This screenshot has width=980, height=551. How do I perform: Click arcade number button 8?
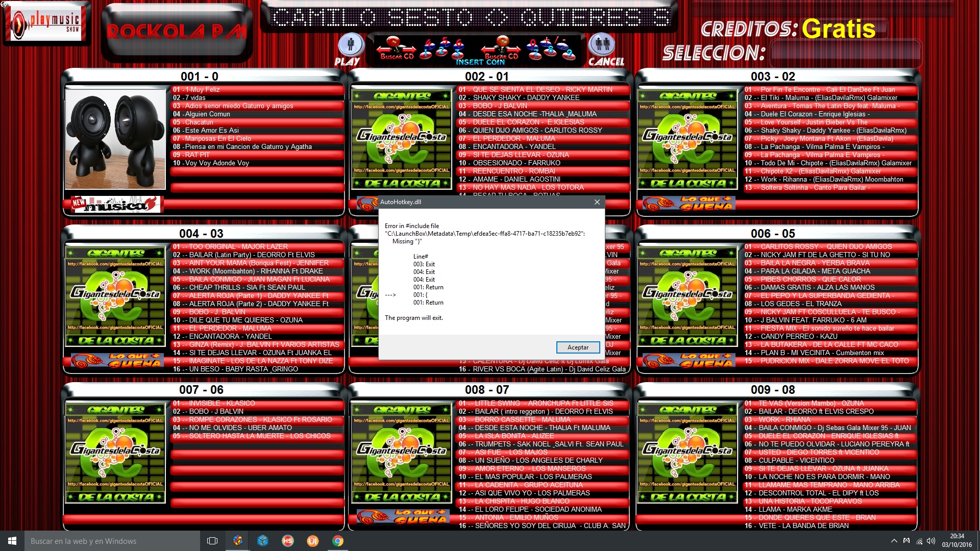550,51
